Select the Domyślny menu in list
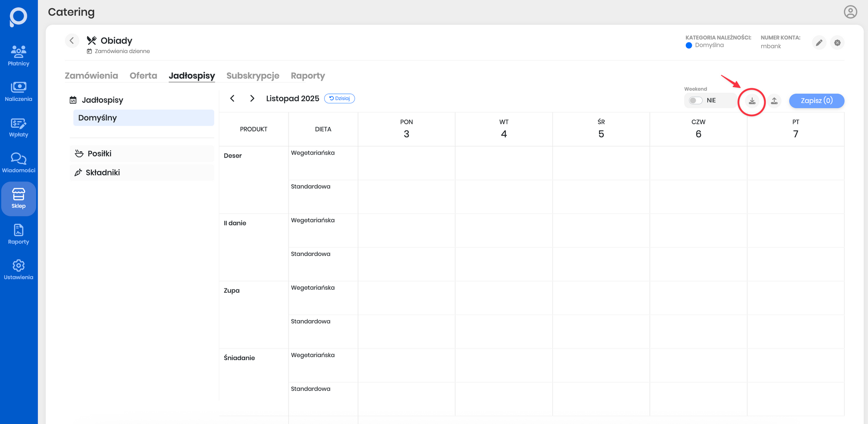Image resolution: width=868 pixels, height=424 pixels. [x=144, y=118]
